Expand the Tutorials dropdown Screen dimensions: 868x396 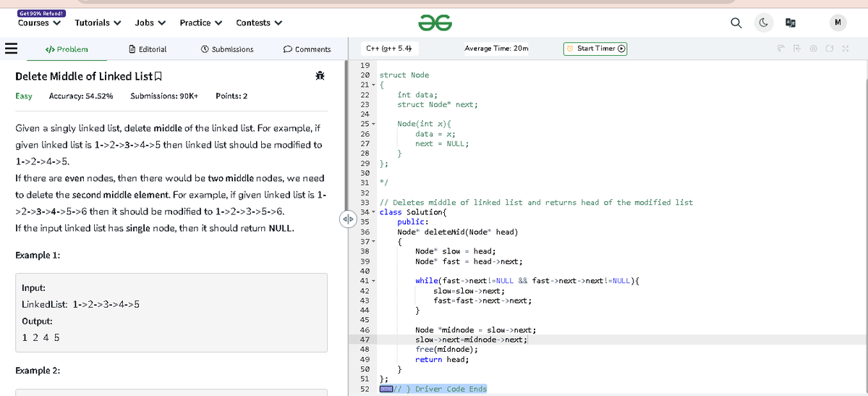pyautogui.click(x=98, y=22)
